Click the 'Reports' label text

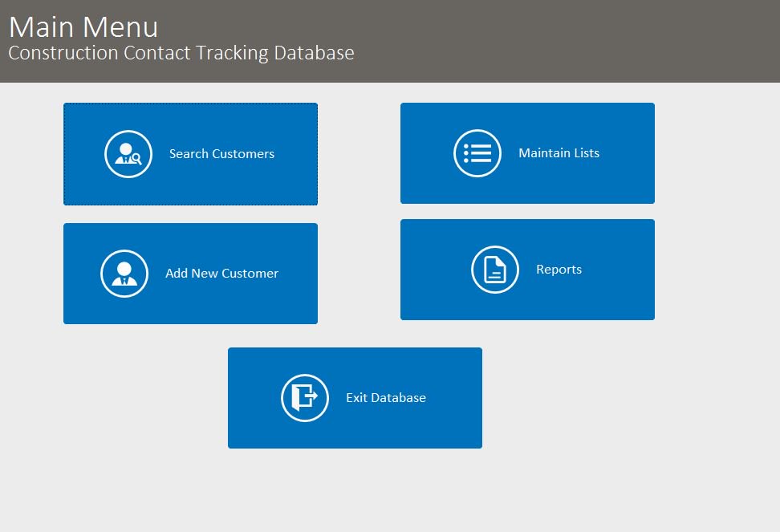[x=559, y=269]
